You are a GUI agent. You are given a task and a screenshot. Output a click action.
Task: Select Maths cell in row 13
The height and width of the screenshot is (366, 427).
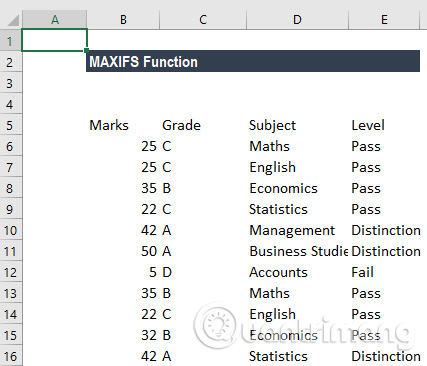click(x=297, y=293)
